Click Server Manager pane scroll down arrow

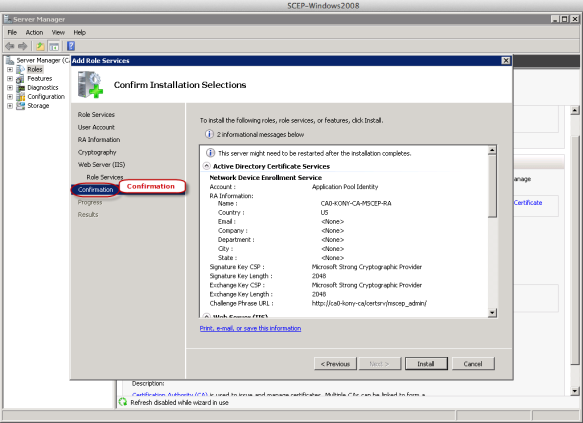[575, 391]
